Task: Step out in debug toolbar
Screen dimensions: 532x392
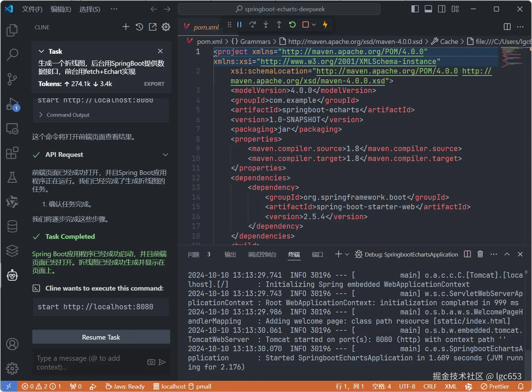Action: 279,24
